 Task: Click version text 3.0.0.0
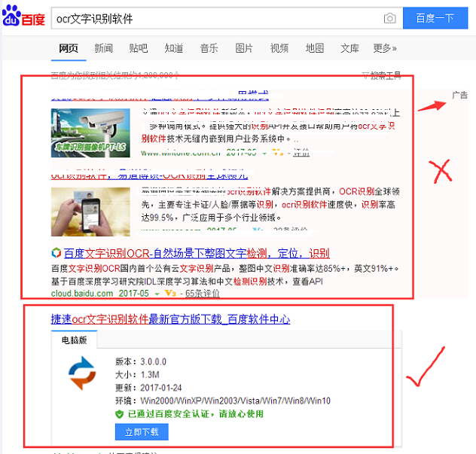coord(154,361)
